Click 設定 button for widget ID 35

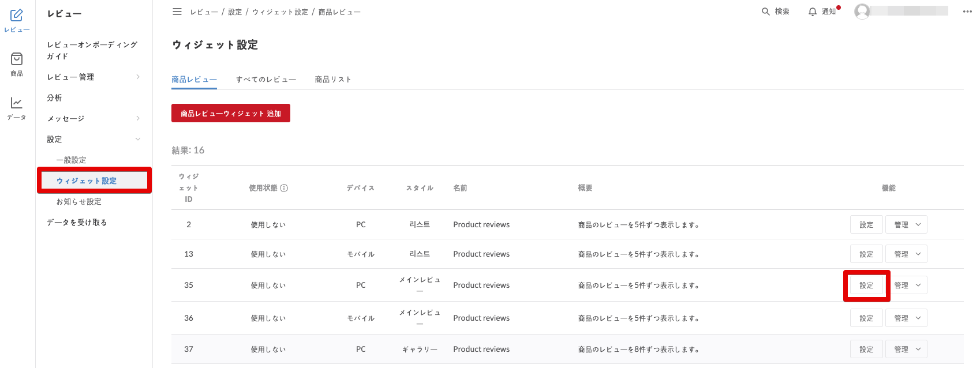tap(866, 286)
